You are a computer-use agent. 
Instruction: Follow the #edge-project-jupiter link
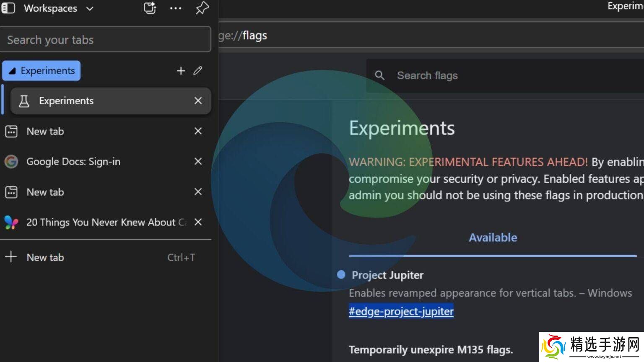point(401,311)
